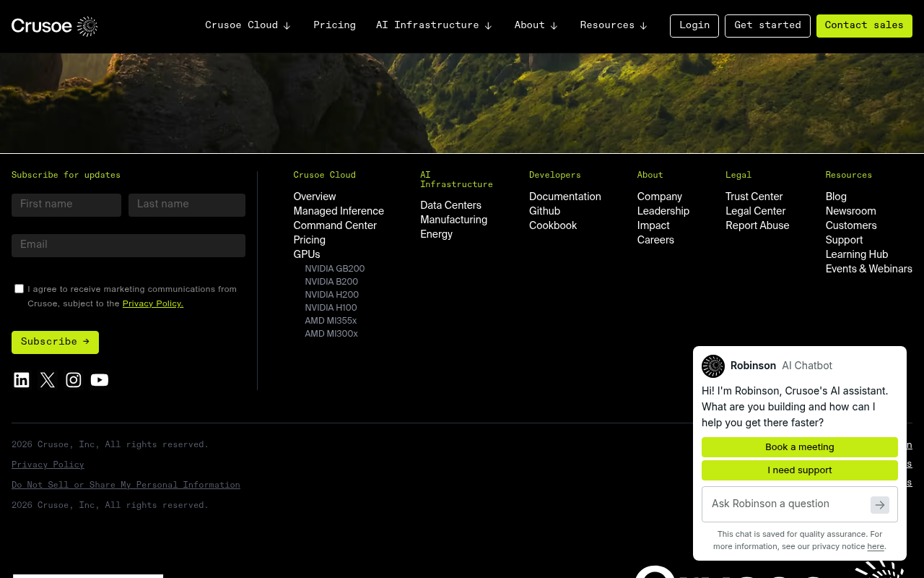Viewport: 924px width, 578px height.
Task: Open Customers footer link
Action: (x=851, y=225)
